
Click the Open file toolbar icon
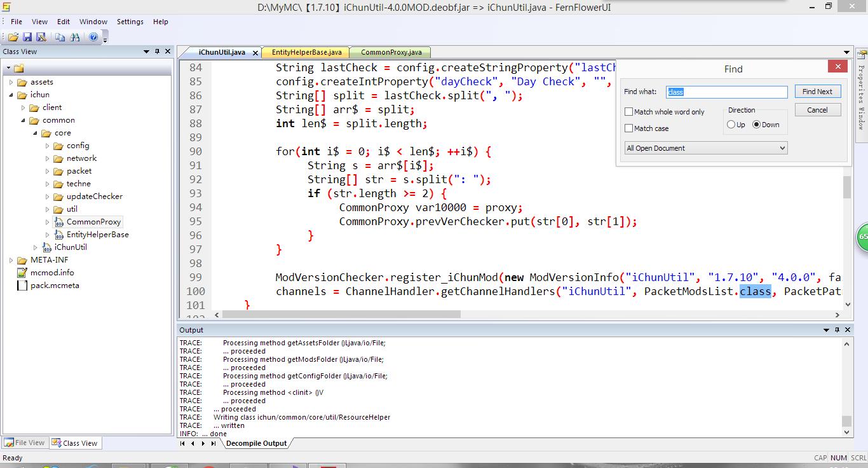click(x=13, y=38)
